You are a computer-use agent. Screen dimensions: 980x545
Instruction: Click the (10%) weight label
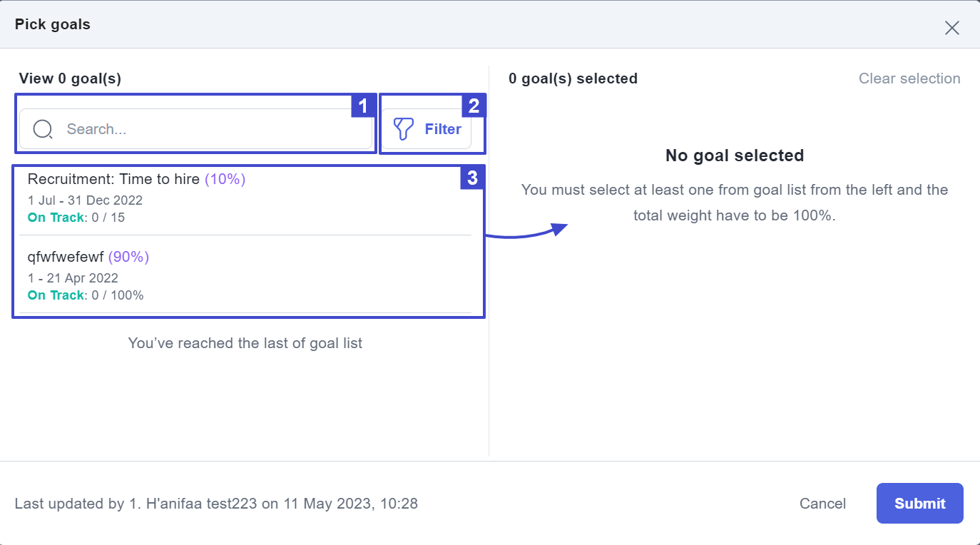225,179
